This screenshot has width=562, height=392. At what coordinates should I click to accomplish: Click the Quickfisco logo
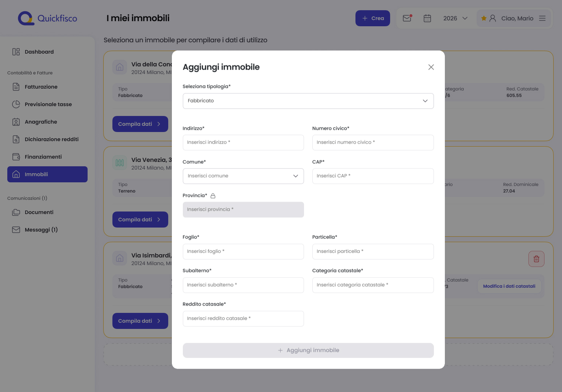[48, 18]
